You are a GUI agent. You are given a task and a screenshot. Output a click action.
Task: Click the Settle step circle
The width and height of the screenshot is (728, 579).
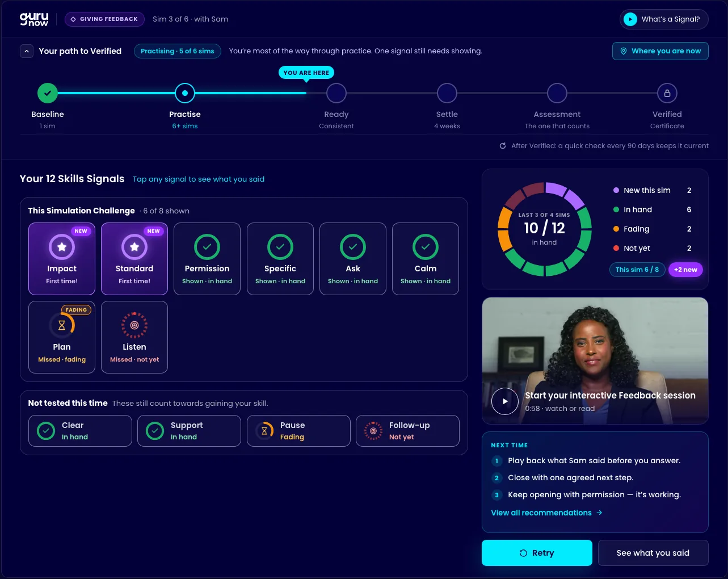click(x=447, y=93)
